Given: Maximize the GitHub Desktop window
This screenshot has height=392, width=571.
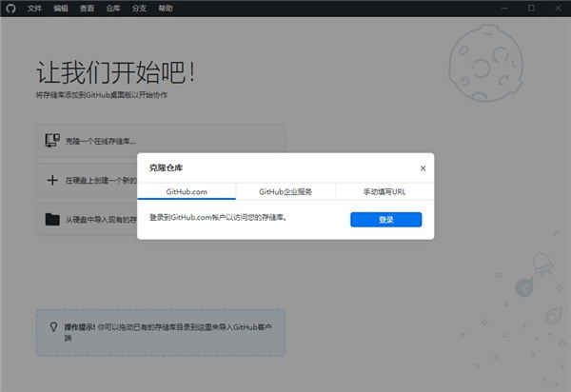Looking at the screenshot, I should coord(531,8).
